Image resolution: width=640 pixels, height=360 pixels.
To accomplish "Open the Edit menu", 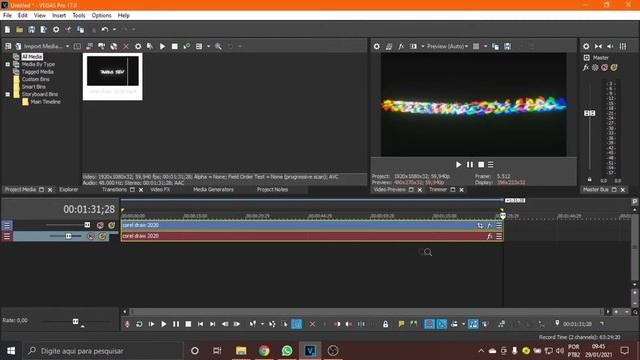I will 22,16.
